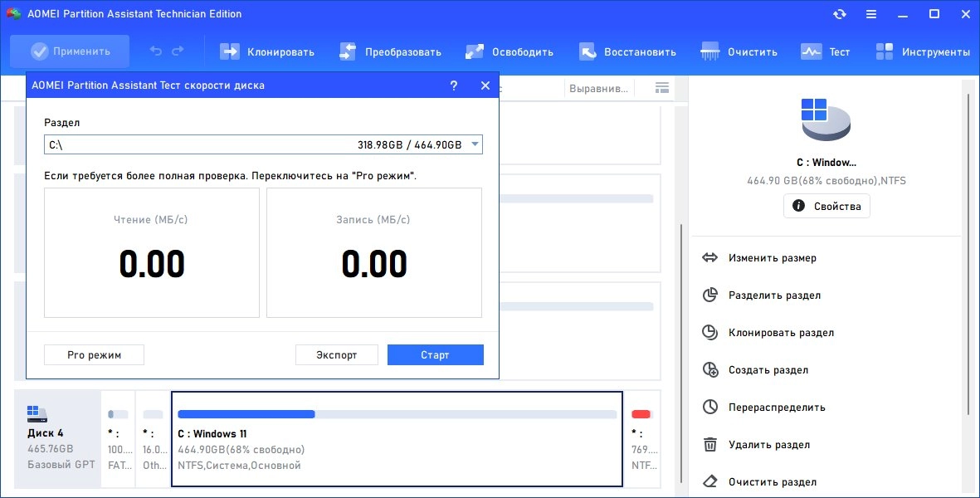Click the Клонировать раздел icon

click(710, 333)
